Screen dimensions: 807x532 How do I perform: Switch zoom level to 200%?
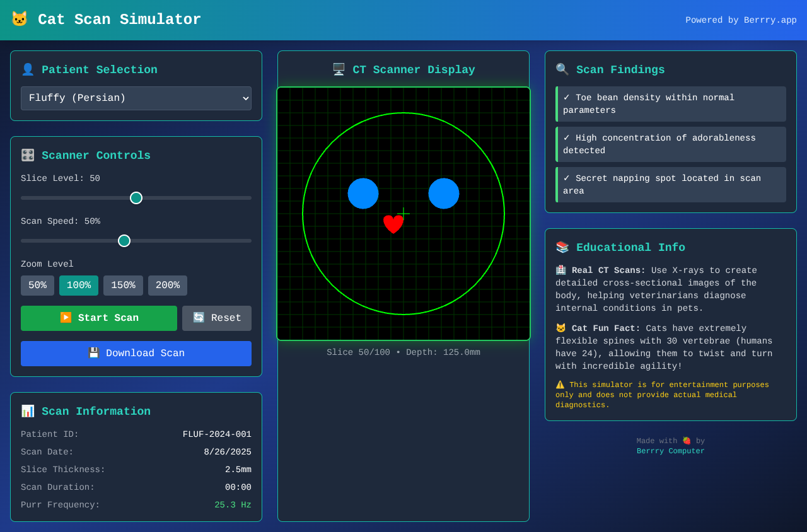click(168, 286)
